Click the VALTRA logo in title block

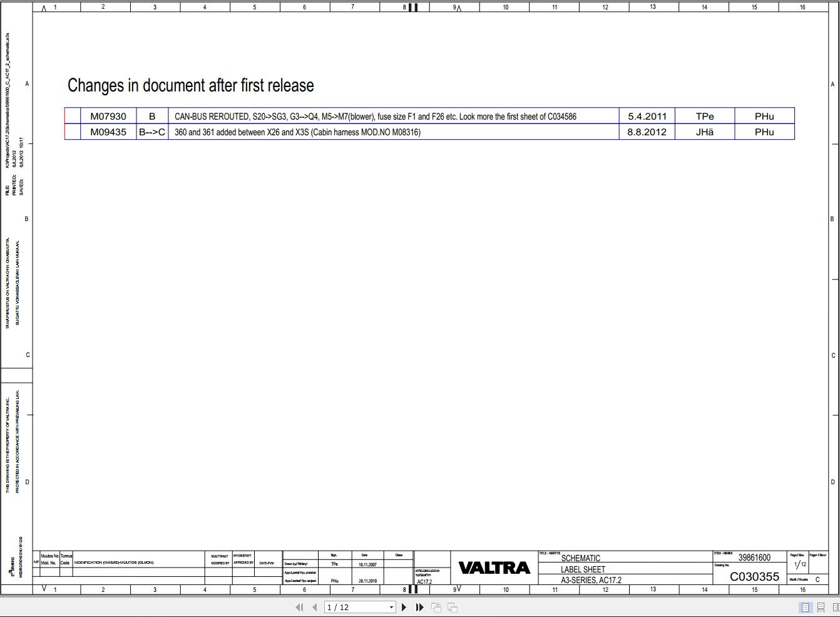(494, 568)
